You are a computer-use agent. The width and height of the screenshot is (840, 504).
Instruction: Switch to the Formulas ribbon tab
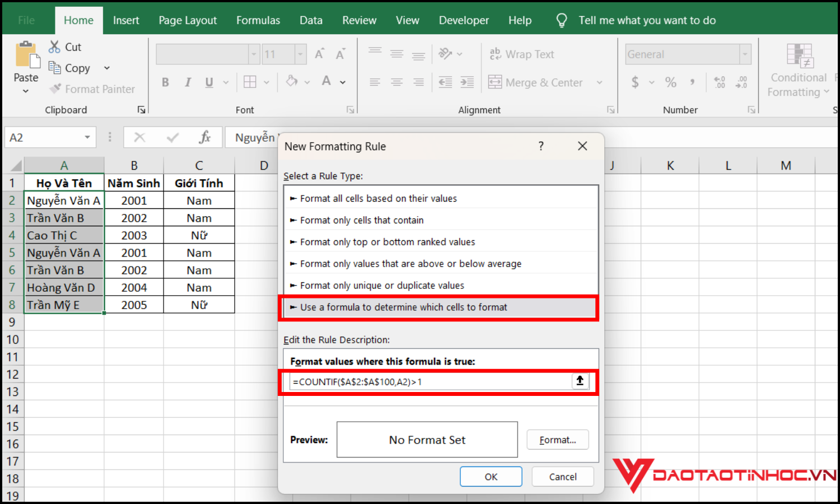pos(258,21)
